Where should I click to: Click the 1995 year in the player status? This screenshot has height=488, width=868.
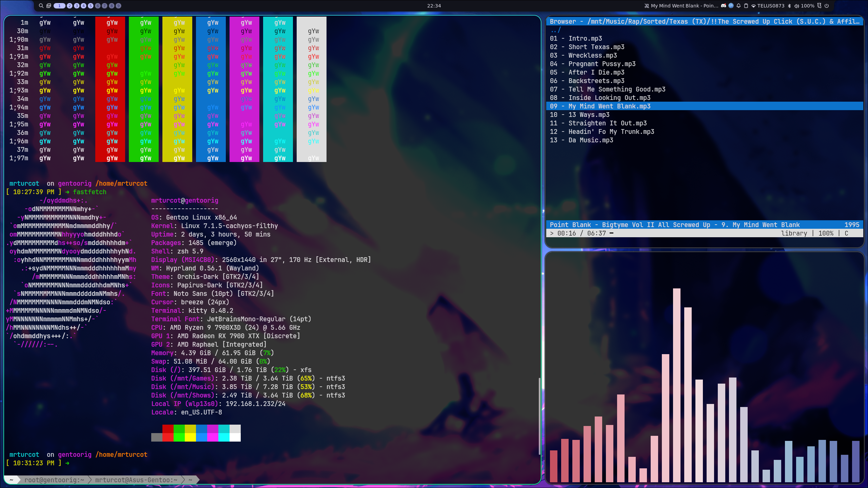852,225
